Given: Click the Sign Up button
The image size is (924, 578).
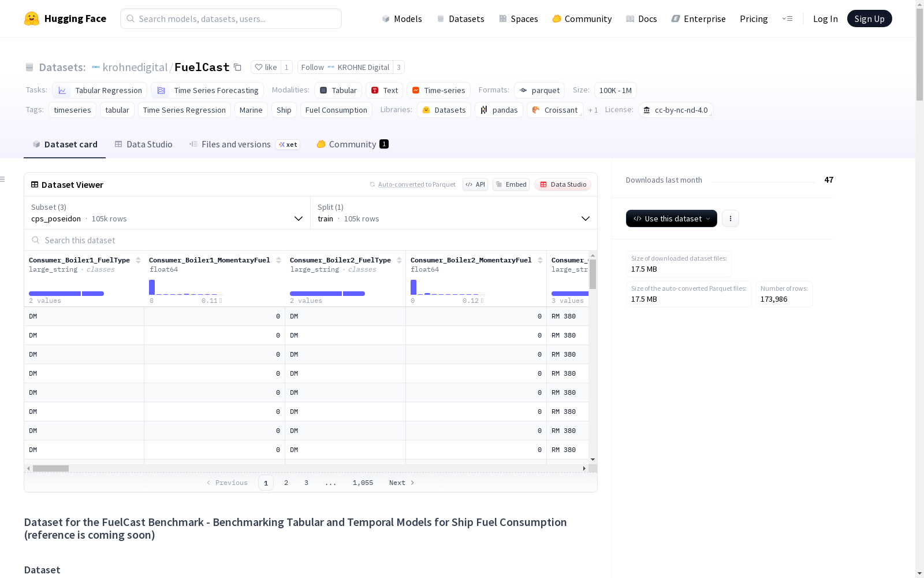Looking at the screenshot, I should point(870,18).
